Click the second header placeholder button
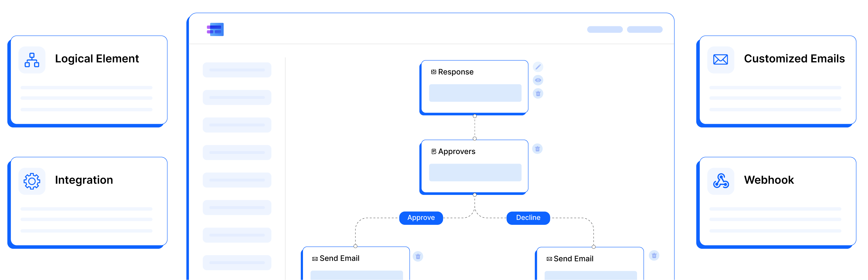The width and height of the screenshot is (868, 280). click(x=645, y=29)
